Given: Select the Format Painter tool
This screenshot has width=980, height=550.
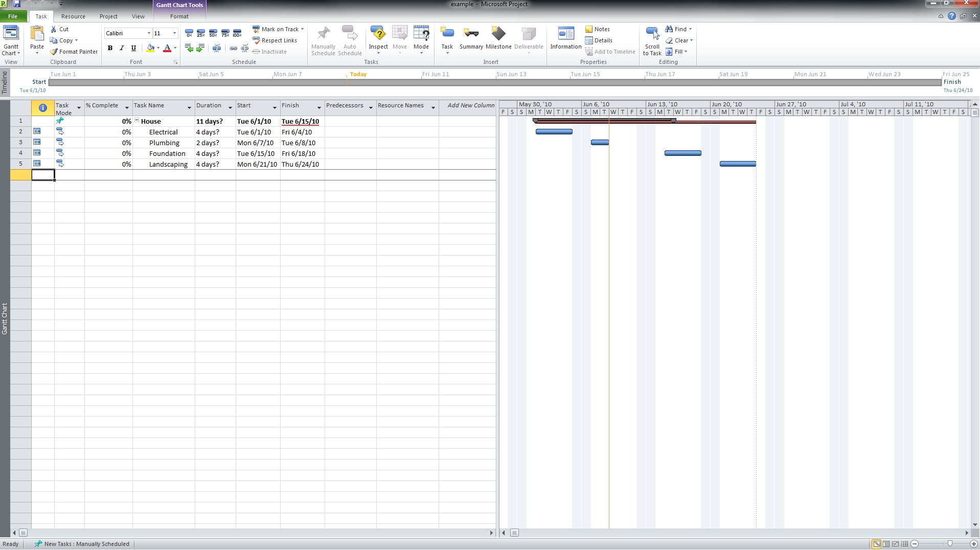Looking at the screenshot, I should click(x=74, y=52).
